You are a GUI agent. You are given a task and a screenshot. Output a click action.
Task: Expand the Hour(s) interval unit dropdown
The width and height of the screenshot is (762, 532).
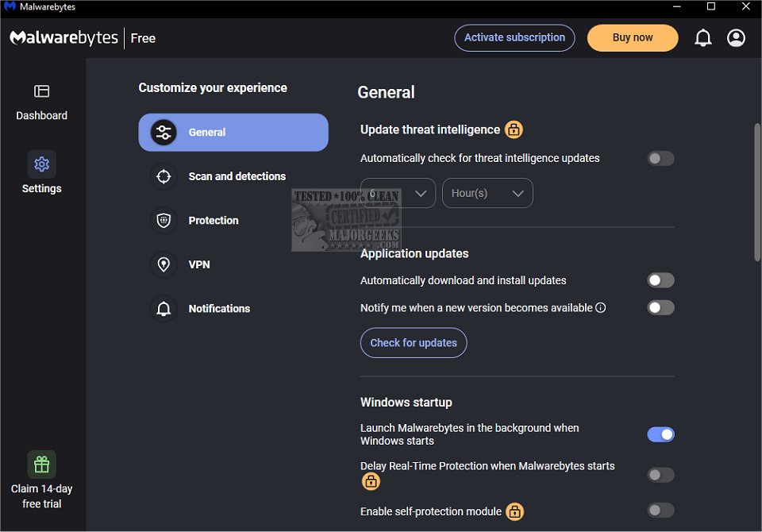(x=487, y=194)
